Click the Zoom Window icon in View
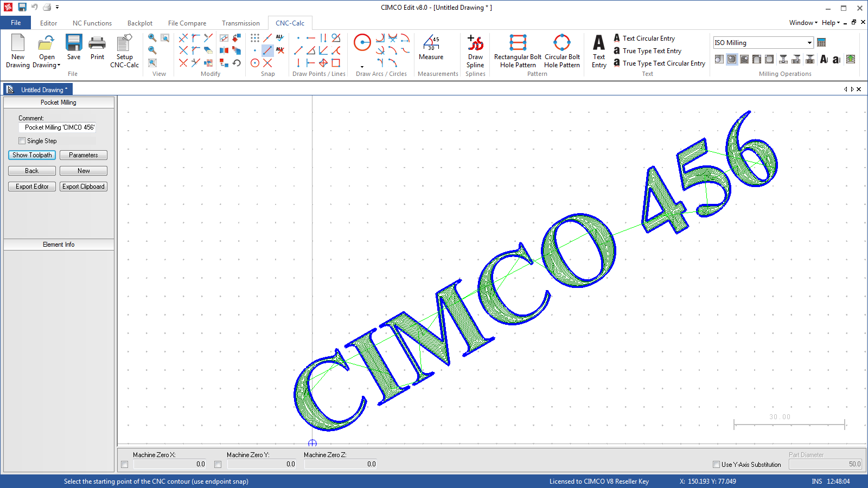Screen dimensions: 868x488 pyautogui.click(x=165, y=38)
